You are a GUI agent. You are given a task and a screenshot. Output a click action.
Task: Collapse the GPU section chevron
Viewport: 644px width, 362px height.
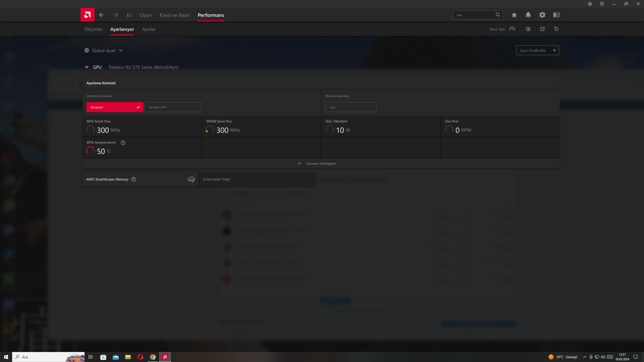(87, 67)
